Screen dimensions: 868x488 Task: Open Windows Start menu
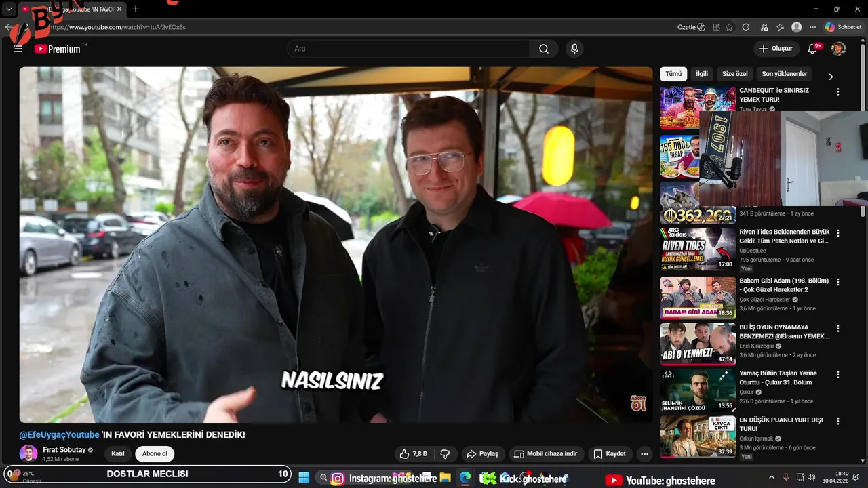point(304,478)
